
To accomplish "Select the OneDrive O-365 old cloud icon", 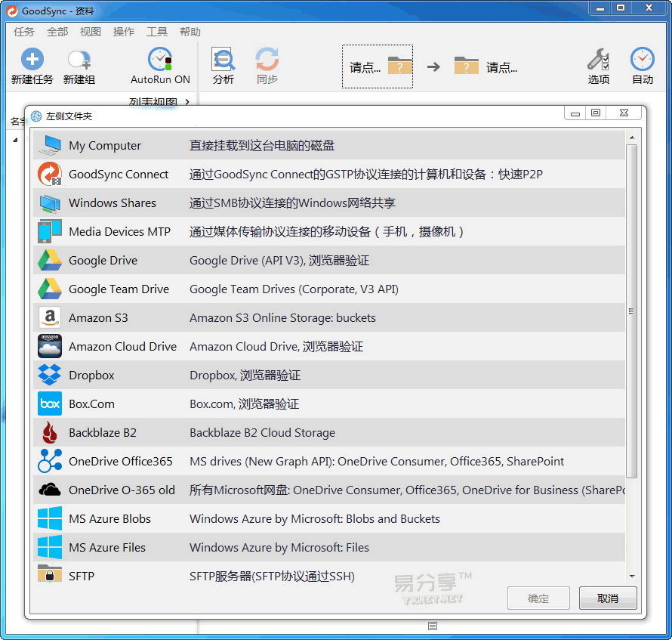I will [50, 490].
